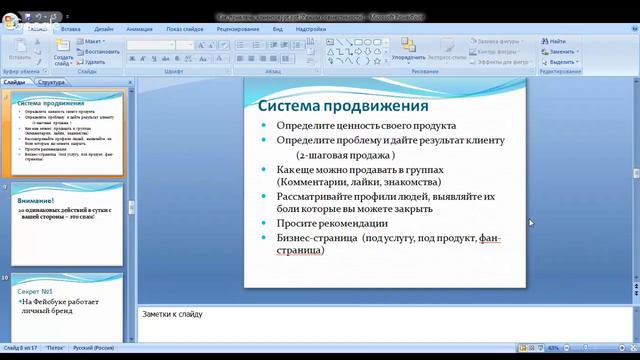Open the Вид ribbon tab
This screenshot has height=360, width=640.
(x=278, y=29)
